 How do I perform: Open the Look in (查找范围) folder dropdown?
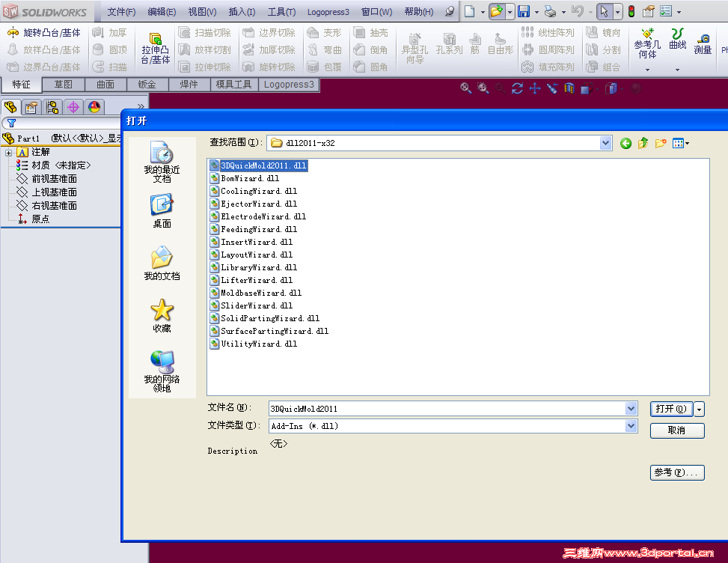pyautogui.click(x=605, y=143)
